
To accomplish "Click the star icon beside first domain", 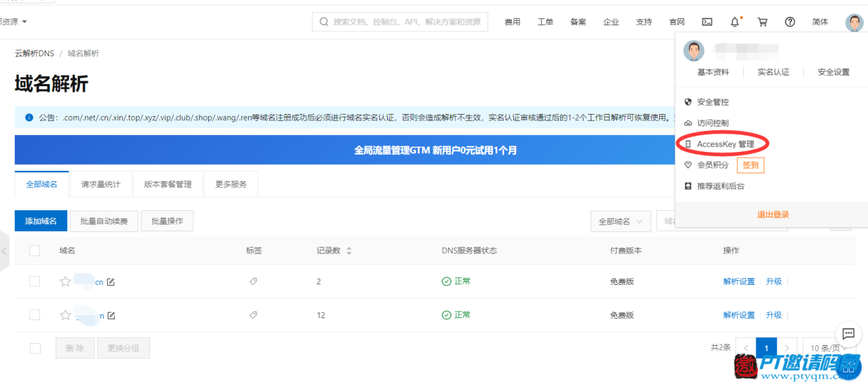I will pos(65,281).
